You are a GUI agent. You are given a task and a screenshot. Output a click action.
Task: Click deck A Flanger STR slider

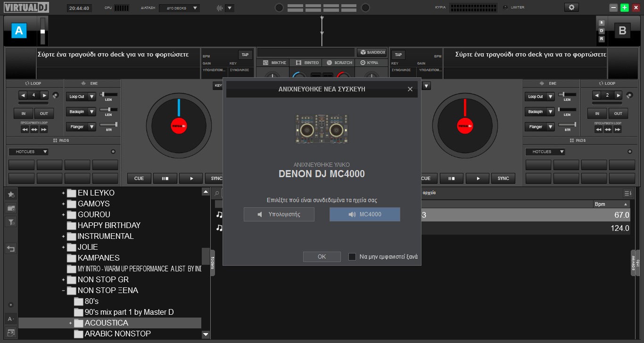click(x=108, y=124)
